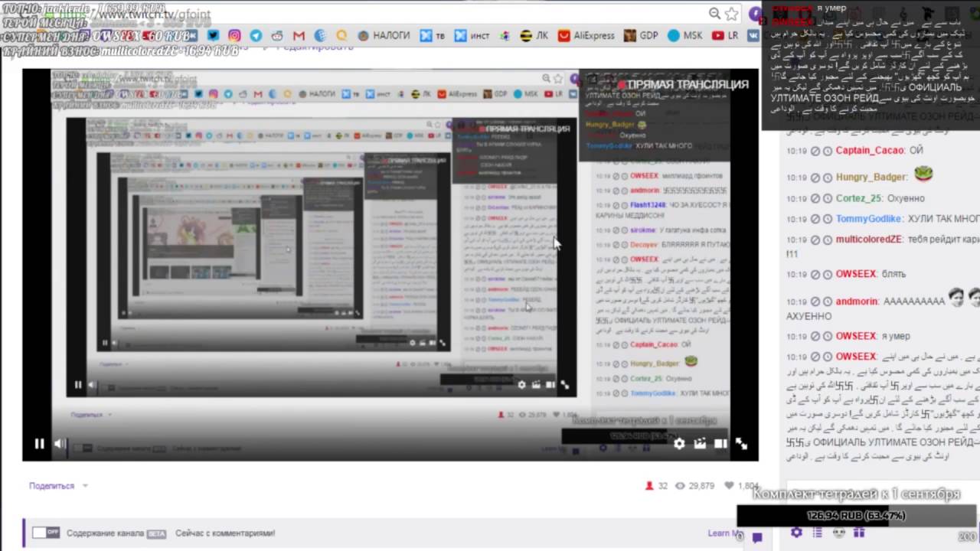
Task: Focus the browser address bar
Action: pos(383,14)
